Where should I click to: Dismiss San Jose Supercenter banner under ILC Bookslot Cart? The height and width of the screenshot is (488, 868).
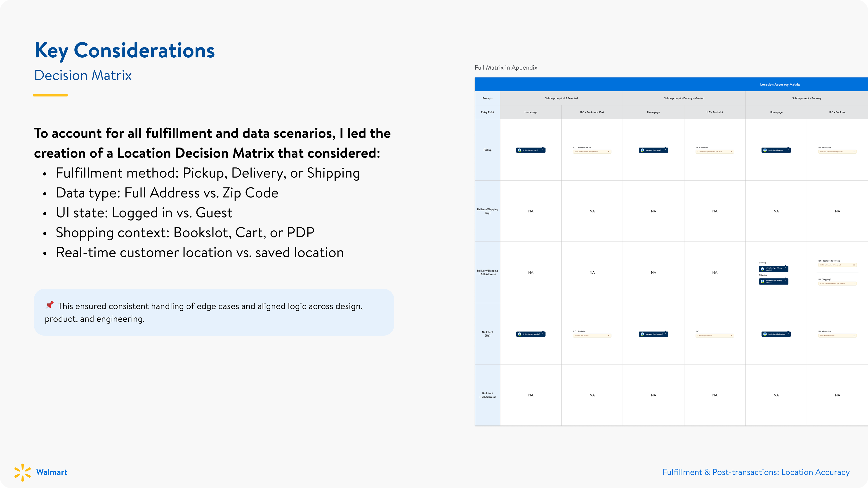[609, 152]
